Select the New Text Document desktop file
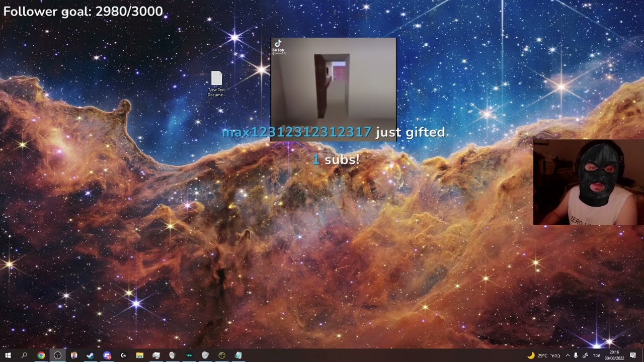 216,84
